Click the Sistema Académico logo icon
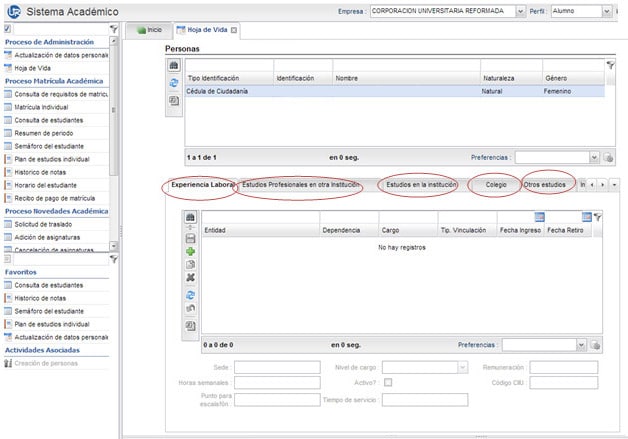This screenshot has height=439, width=628. point(14,12)
